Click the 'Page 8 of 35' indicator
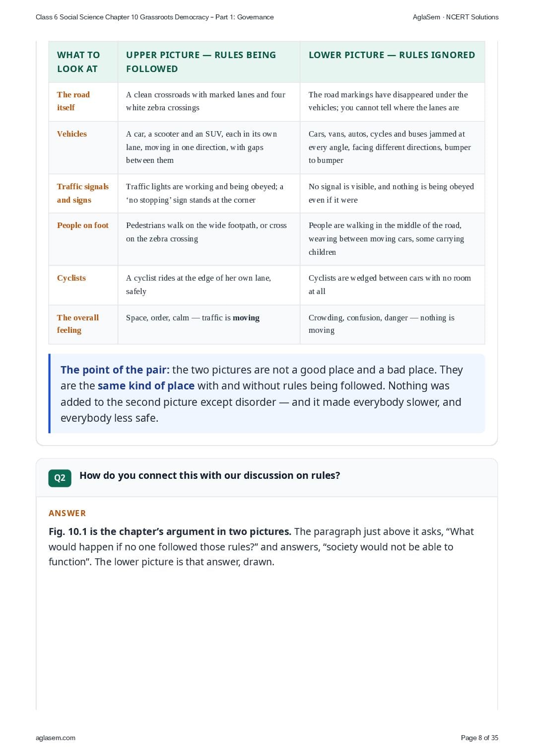The height and width of the screenshot is (756, 534). point(479,738)
